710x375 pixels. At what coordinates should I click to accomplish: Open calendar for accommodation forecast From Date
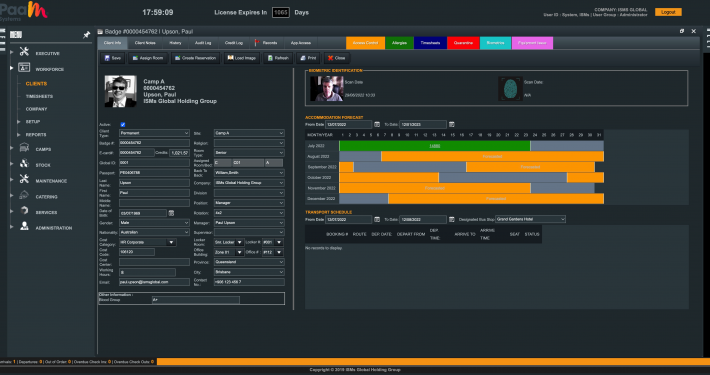pyautogui.click(x=377, y=125)
